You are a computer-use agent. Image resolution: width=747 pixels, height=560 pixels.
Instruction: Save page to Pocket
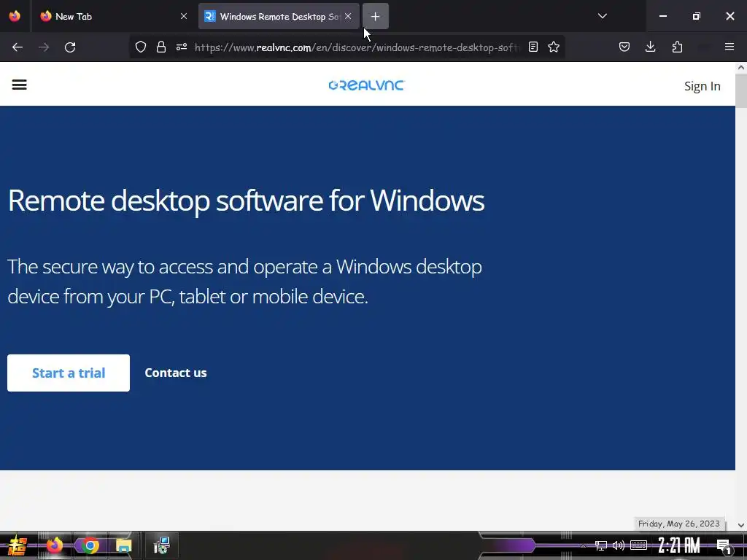click(x=624, y=47)
